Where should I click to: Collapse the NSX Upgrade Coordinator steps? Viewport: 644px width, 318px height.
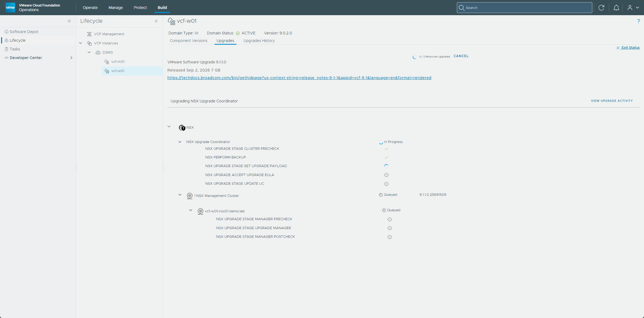click(180, 142)
